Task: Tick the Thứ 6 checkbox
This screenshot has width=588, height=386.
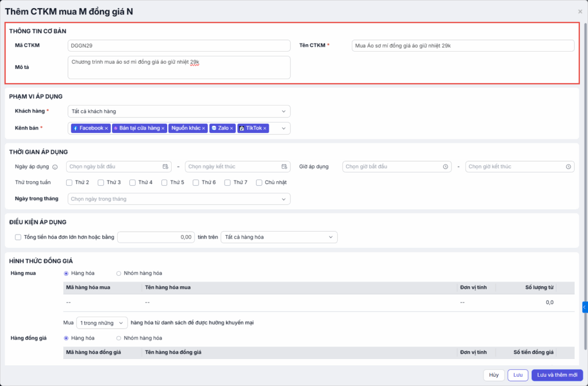Action: click(x=196, y=183)
